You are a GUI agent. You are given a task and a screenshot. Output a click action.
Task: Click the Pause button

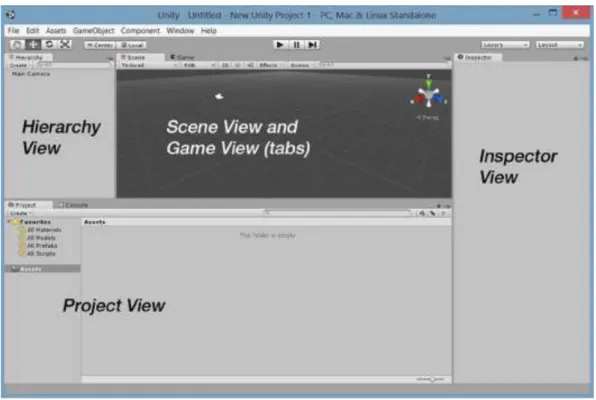(x=296, y=45)
